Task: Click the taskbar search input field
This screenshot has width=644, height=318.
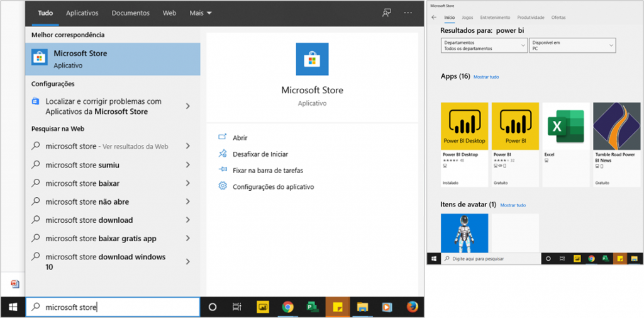Action: [x=113, y=307]
